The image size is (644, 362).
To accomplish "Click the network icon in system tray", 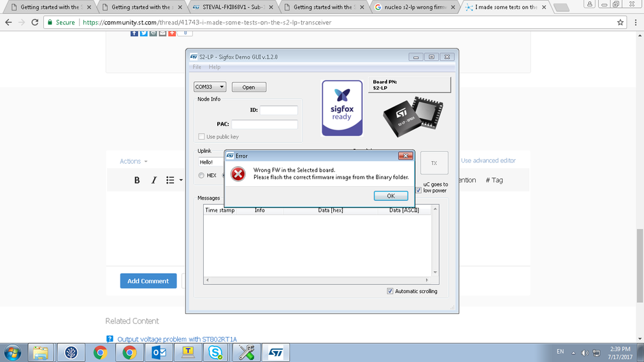I will pos(596,352).
